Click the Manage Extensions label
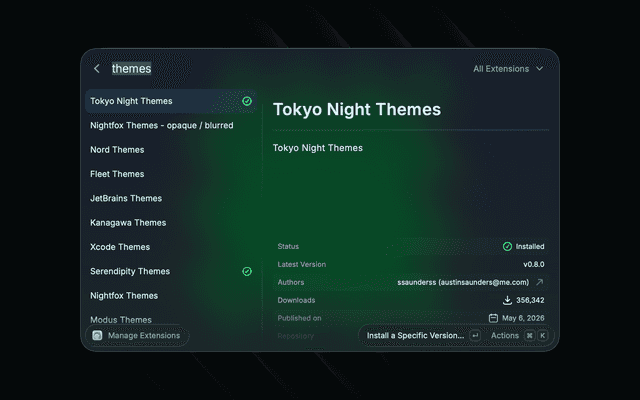 click(x=144, y=336)
